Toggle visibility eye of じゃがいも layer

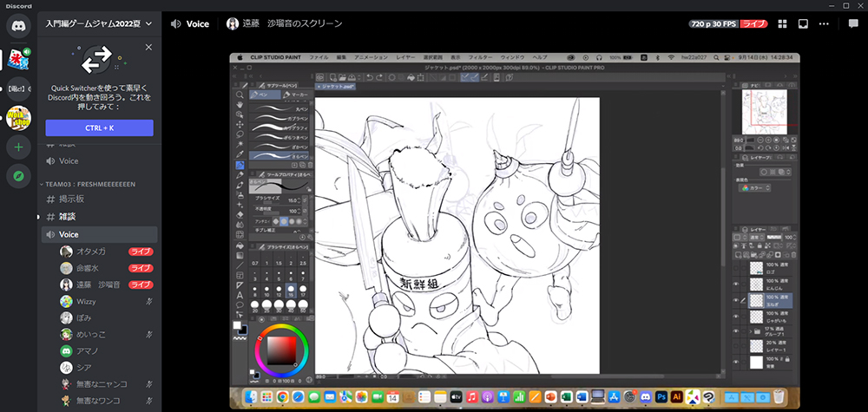[x=736, y=317]
